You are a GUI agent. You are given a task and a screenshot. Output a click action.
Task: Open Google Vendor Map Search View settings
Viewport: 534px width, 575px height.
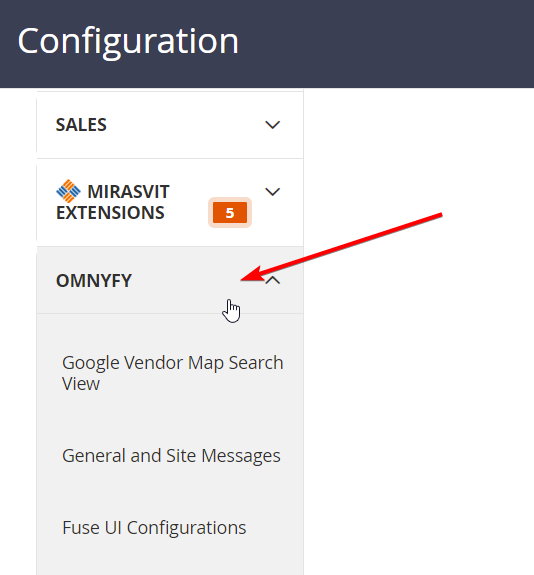pos(172,373)
